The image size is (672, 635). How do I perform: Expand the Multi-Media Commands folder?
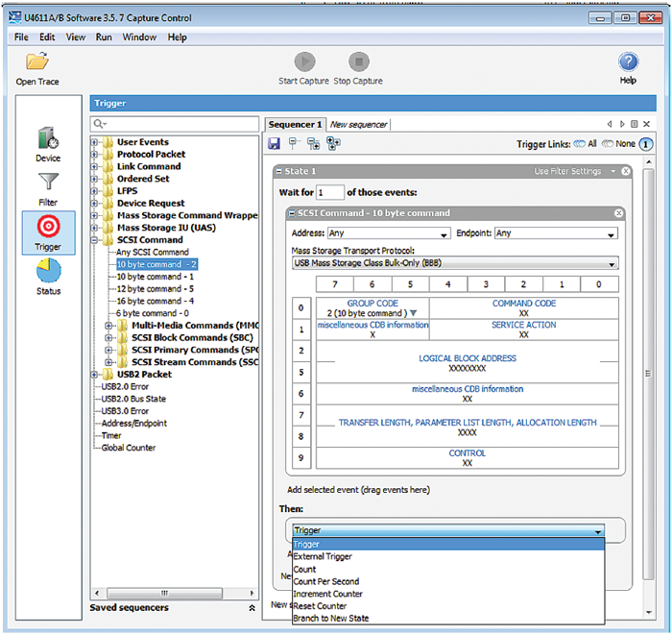108,326
